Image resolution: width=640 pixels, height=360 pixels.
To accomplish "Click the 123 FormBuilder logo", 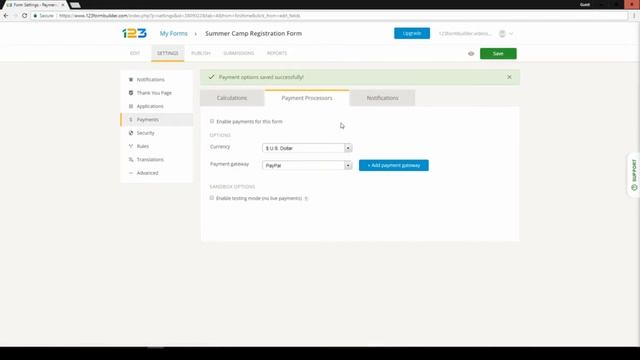I will point(134,33).
